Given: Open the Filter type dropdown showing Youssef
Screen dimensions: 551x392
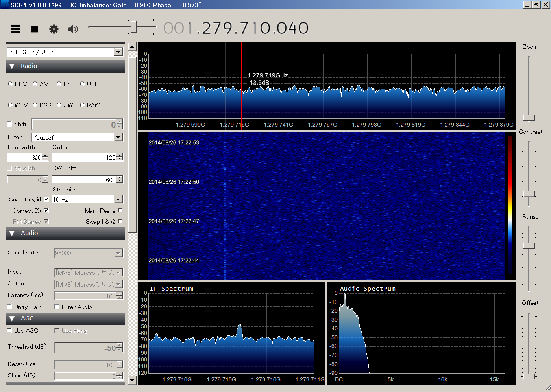Looking at the screenshot, I should pos(118,137).
